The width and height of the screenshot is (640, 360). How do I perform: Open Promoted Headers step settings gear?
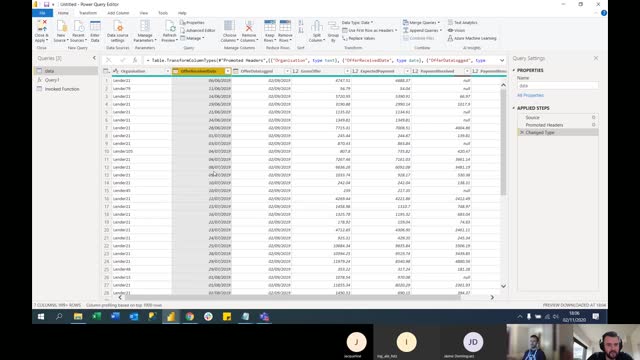click(x=593, y=125)
